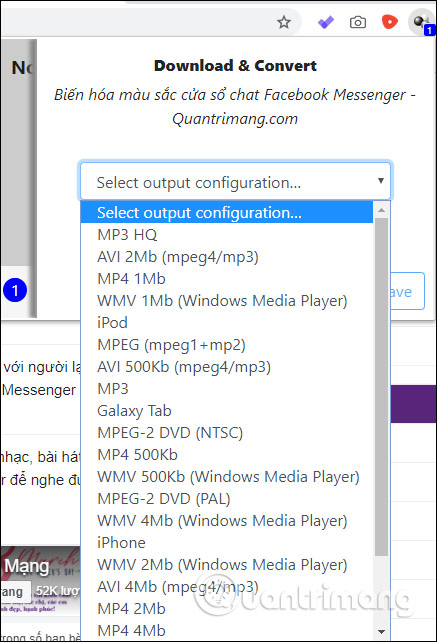Open the Select output configuration combo box
This screenshot has height=642, width=437.
click(x=235, y=181)
